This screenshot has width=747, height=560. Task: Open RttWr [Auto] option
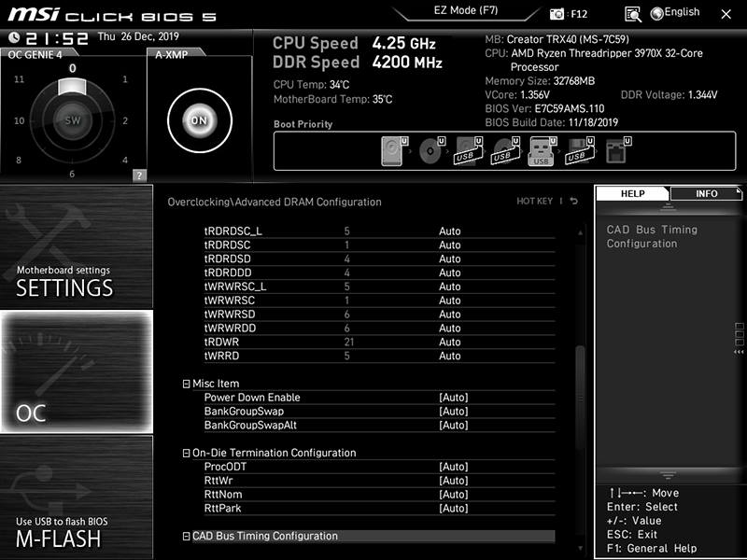(x=454, y=481)
